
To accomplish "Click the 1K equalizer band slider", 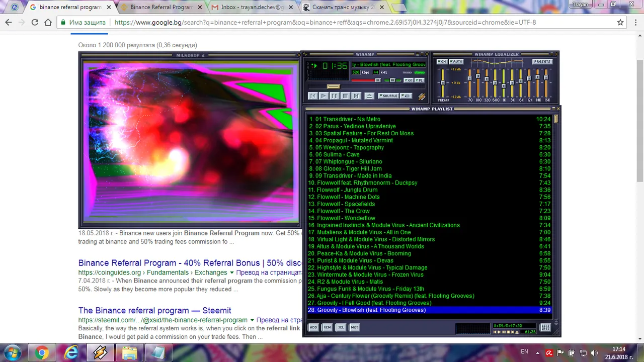I will (x=504, y=83).
